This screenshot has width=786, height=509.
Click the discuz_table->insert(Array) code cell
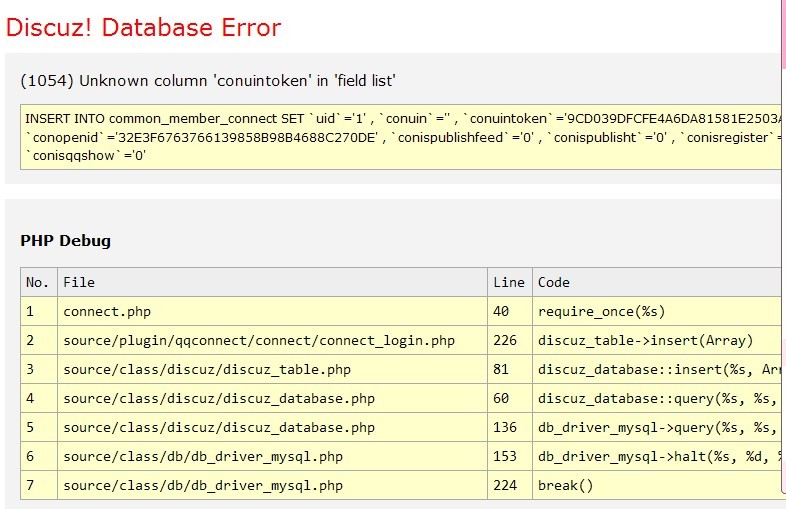[x=645, y=340]
